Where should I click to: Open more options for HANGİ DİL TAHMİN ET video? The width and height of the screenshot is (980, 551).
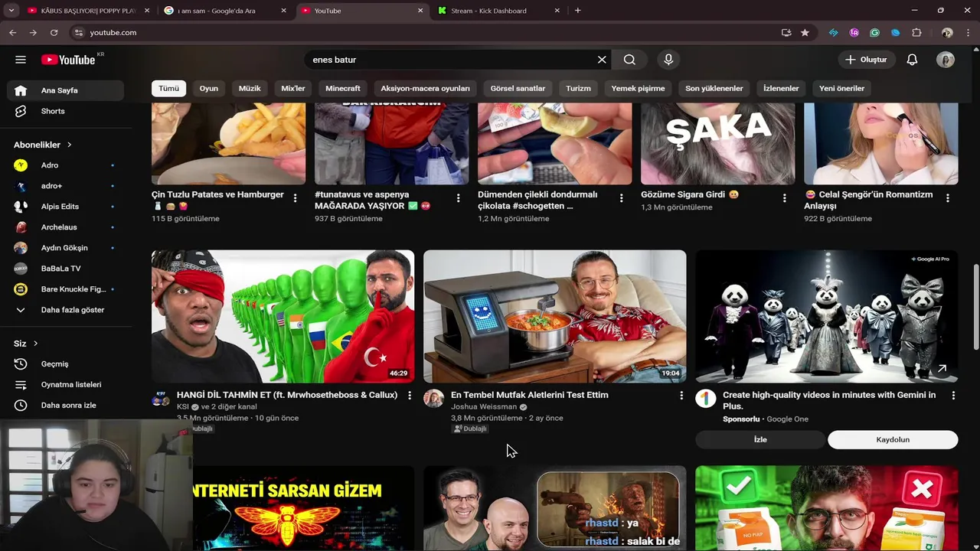pyautogui.click(x=410, y=396)
